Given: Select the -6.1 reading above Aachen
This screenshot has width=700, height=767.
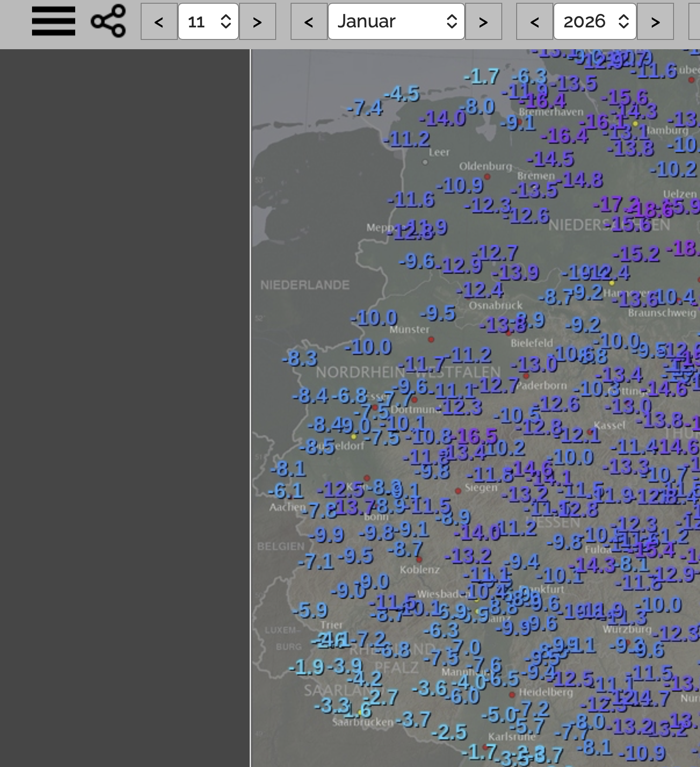Looking at the screenshot, I should coord(286,491).
